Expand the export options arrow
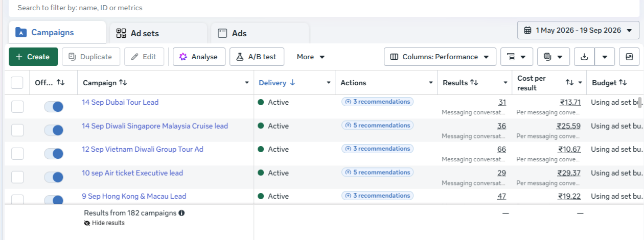The height and width of the screenshot is (240, 644). (x=605, y=57)
